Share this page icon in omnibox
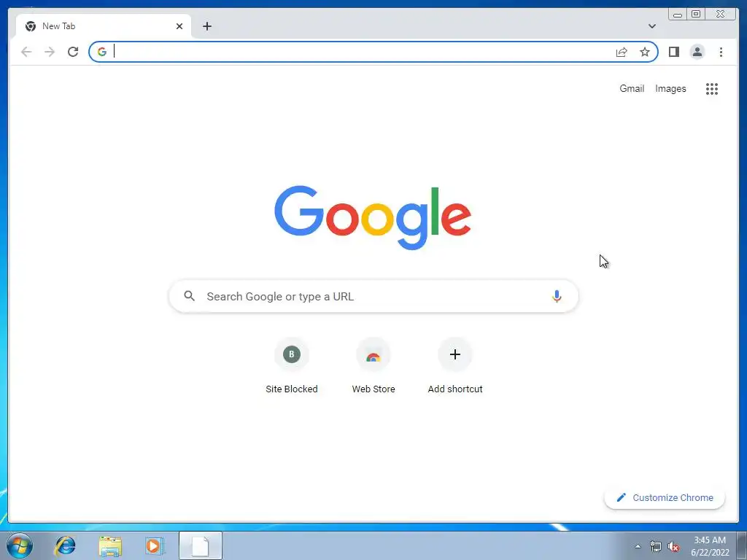This screenshot has height=560, width=747. pyautogui.click(x=622, y=52)
